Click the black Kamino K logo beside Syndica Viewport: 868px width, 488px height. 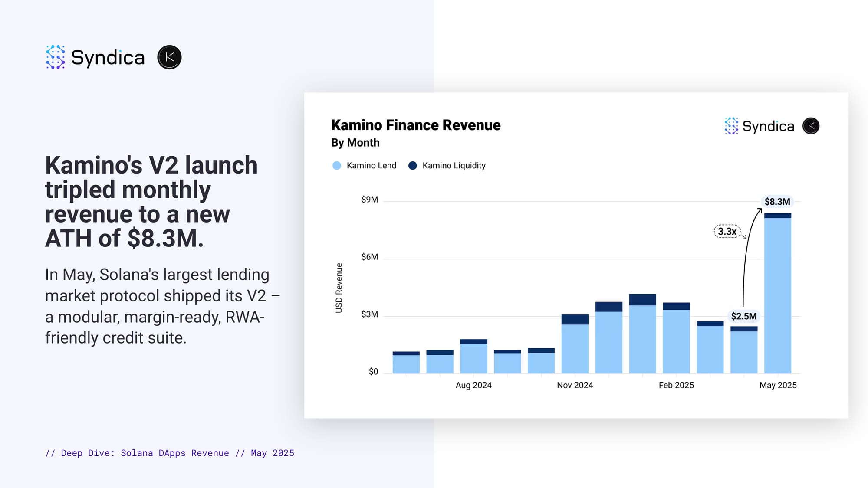coord(169,57)
